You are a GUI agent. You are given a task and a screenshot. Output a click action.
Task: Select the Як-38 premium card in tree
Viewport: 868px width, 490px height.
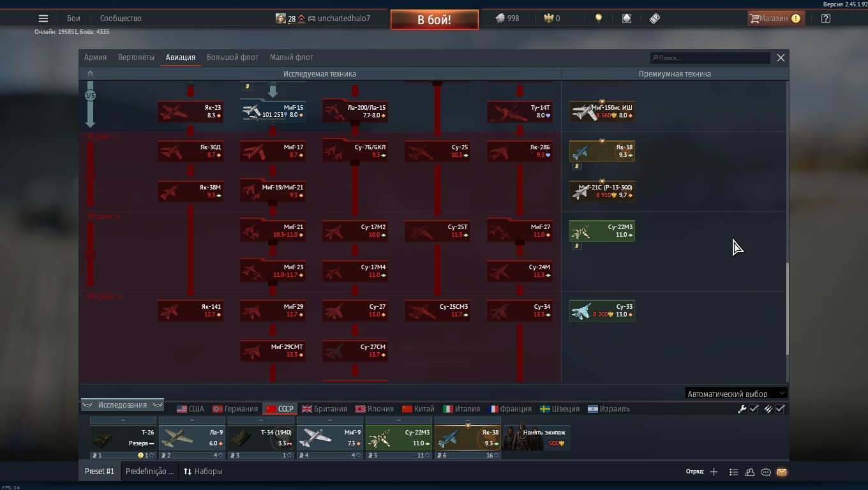602,151
